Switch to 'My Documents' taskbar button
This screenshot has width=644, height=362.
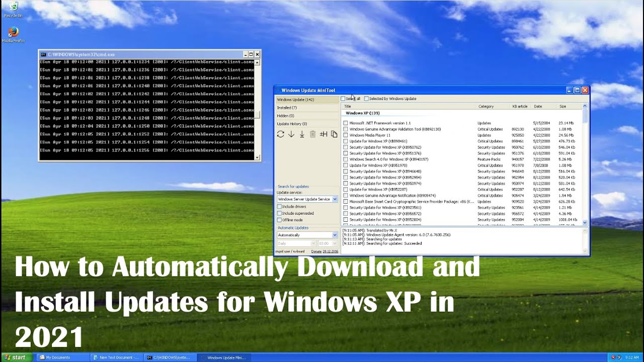62,357
